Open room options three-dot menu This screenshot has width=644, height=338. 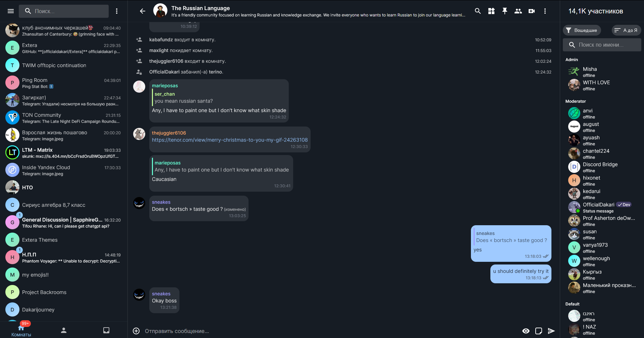pos(545,11)
